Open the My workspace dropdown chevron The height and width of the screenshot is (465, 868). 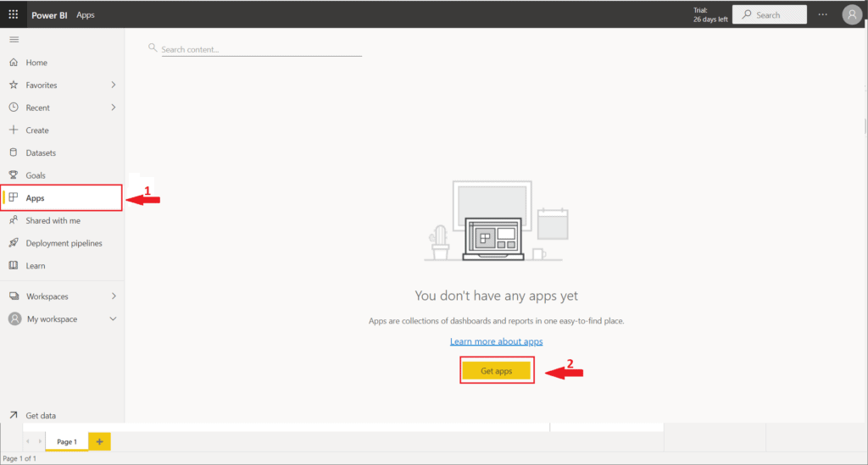click(x=114, y=319)
